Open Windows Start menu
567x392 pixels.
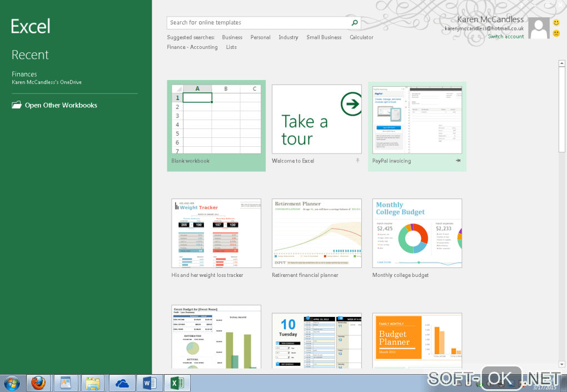point(11,383)
